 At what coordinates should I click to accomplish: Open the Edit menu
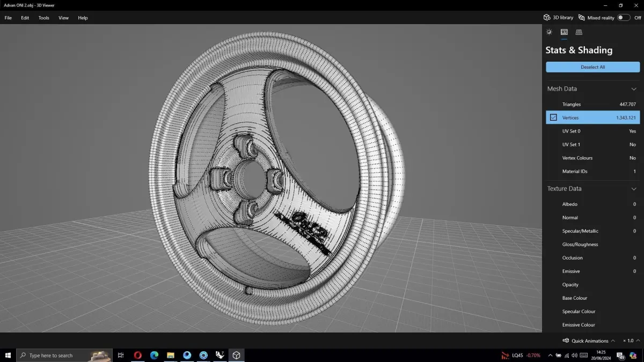(25, 18)
